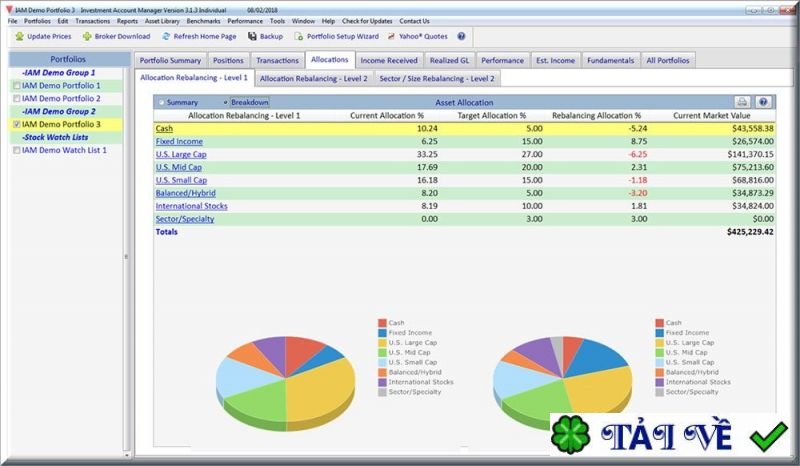Click the Portfolios panel scrollbar down arrow

(x=127, y=454)
